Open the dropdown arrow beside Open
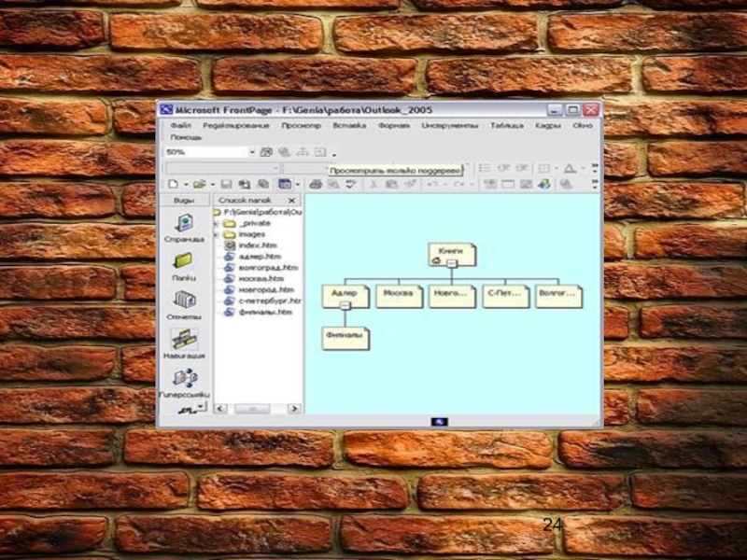This screenshot has width=747, height=560. 213,184
